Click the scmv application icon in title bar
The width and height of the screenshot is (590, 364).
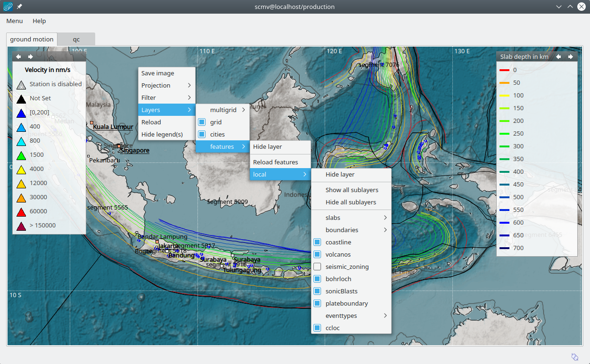8,7
